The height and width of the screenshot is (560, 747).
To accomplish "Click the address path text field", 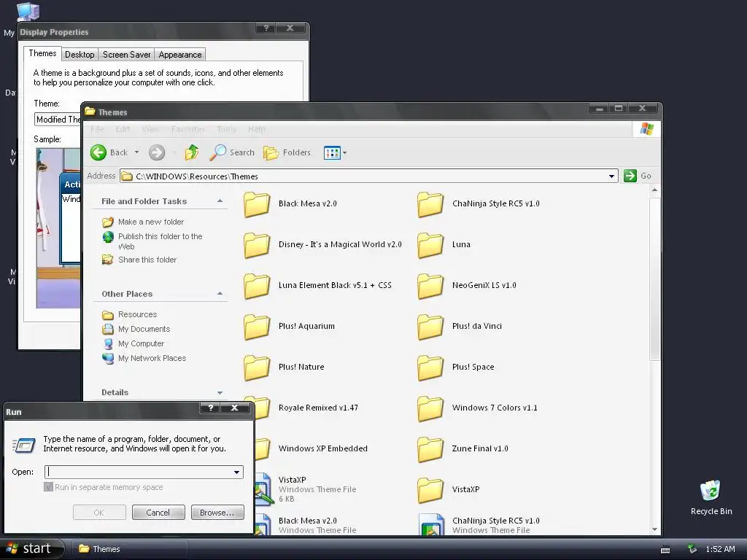I will click(x=369, y=176).
